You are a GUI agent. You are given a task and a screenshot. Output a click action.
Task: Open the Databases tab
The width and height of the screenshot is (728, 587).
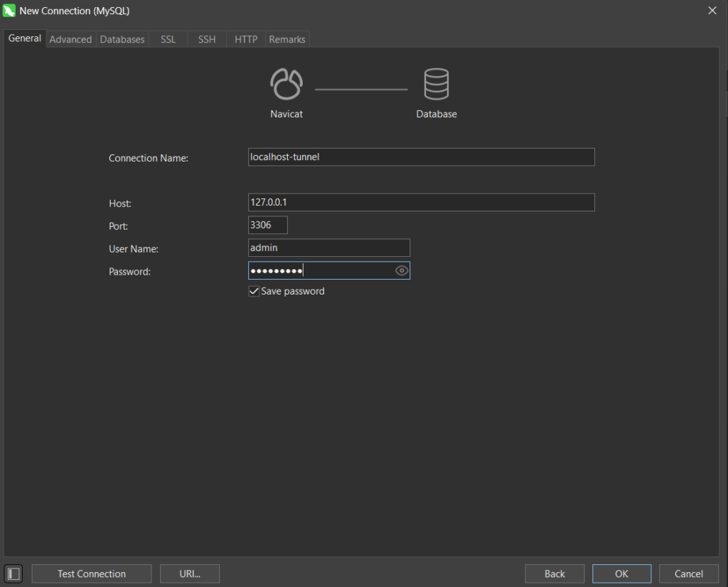[x=122, y=39]
